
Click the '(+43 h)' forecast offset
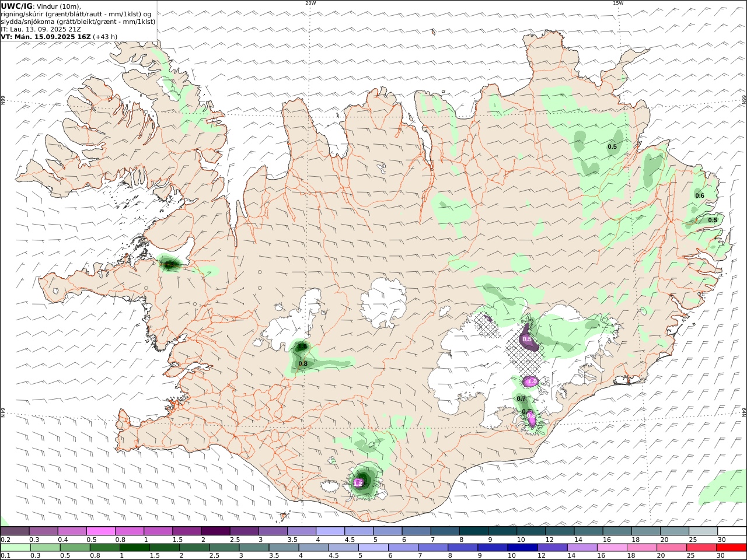pos(105,37)
